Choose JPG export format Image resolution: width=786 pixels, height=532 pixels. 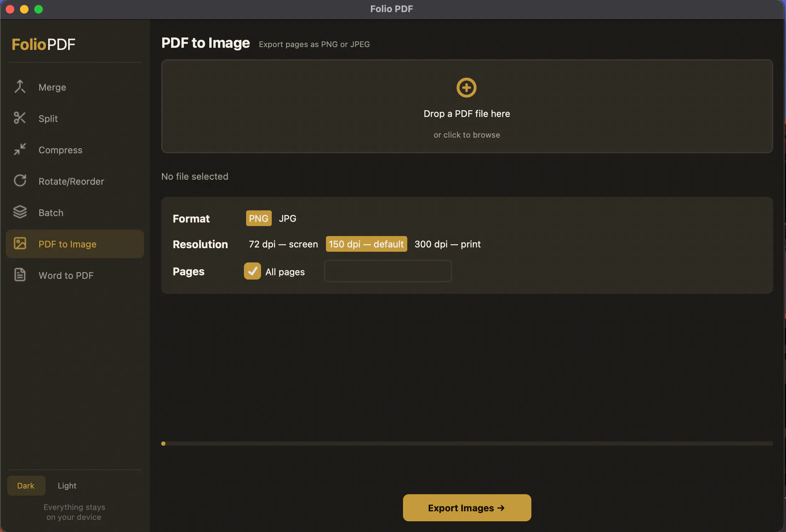(x=287, y=218)
